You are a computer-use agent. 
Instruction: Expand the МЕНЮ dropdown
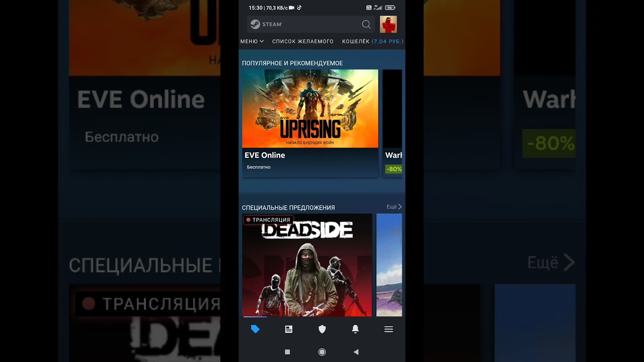coord(252,41)
